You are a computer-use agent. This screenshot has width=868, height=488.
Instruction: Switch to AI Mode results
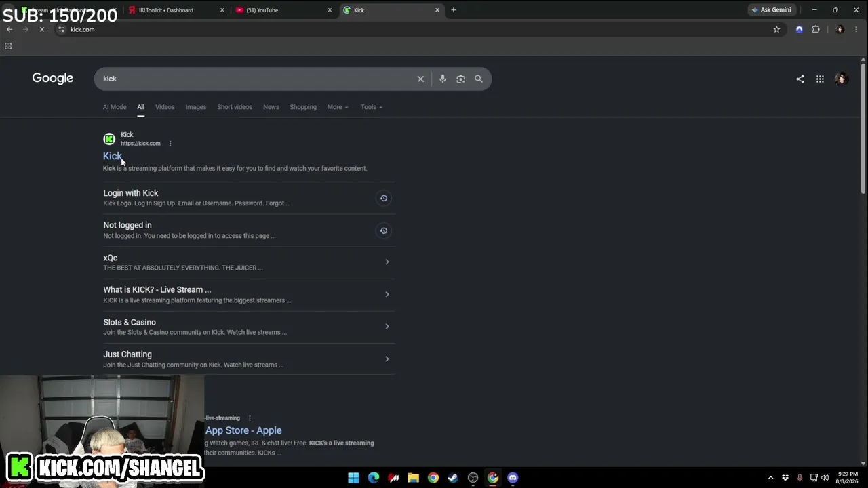pos(115,107)
